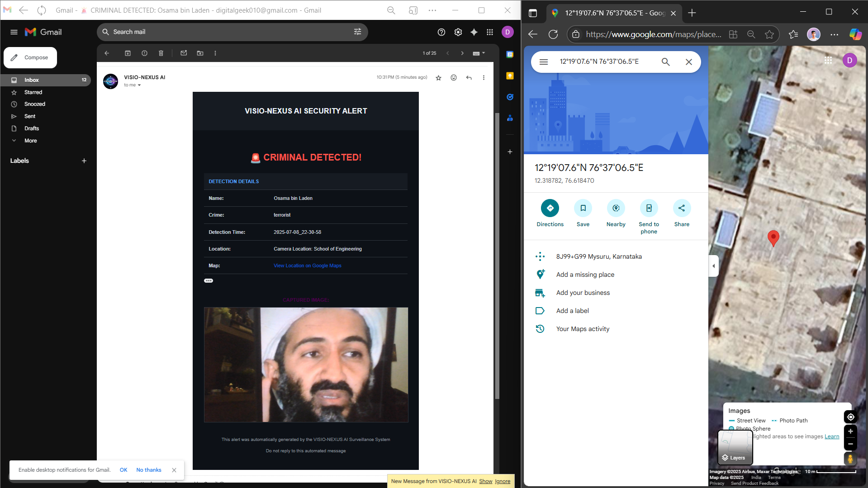Open Google Keep side panel
The image size is (868, 488).
click(x=510, y=76)
